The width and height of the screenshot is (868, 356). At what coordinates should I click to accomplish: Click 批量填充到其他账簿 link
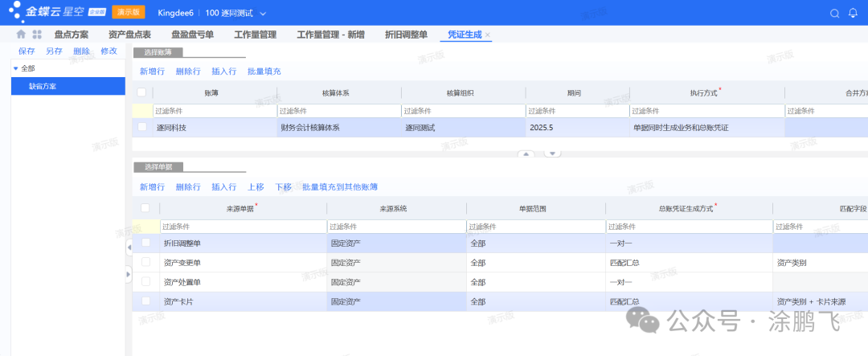[339, 186]
